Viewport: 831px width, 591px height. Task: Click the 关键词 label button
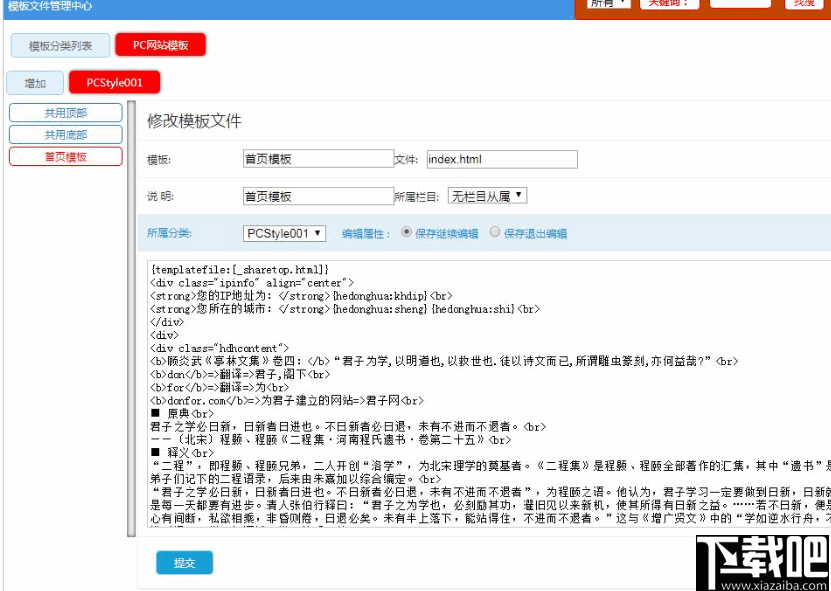click(670, 5)
